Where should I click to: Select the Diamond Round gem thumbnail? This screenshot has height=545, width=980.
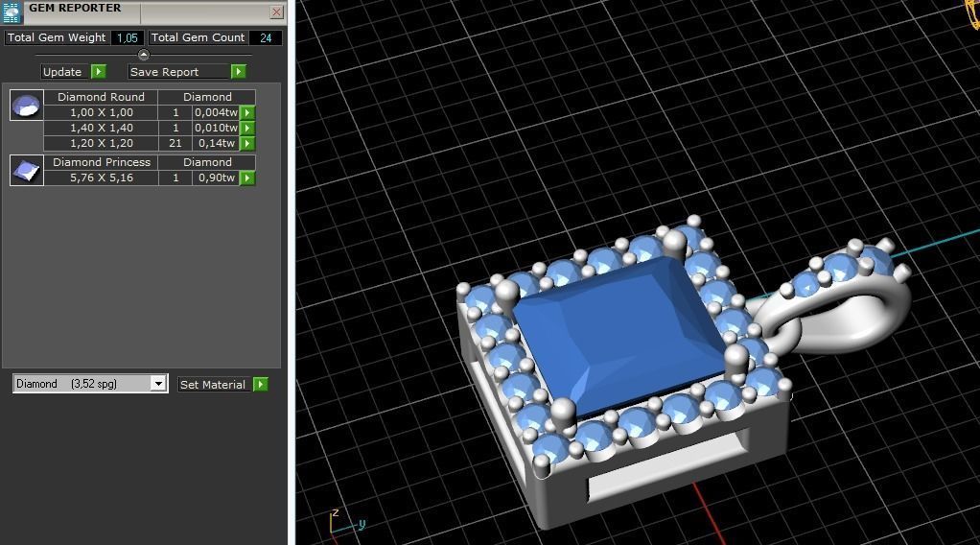[26, 105]
